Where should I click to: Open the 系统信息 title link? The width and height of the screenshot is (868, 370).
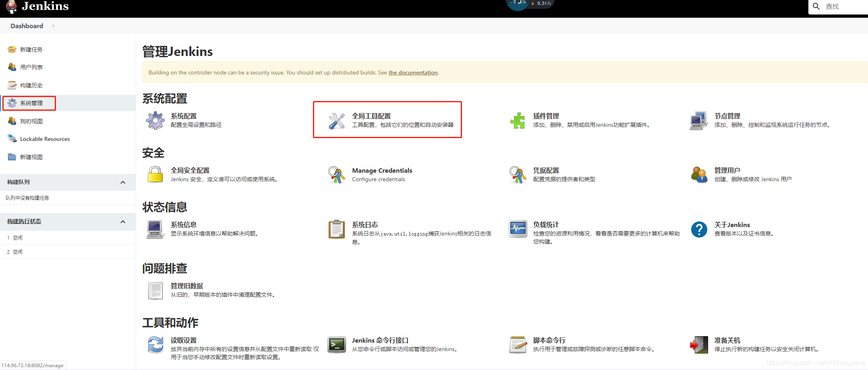coord(183,225)
